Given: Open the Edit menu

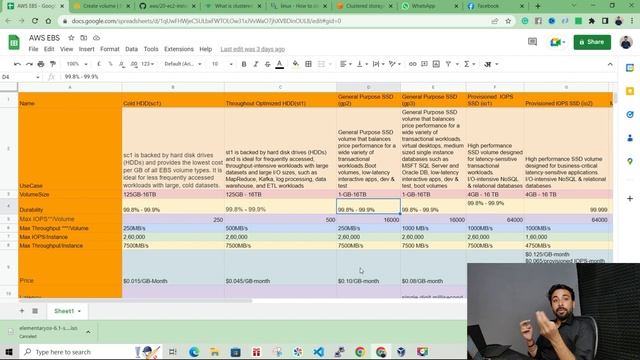Looking at the screenshot, I should (49, 49).
